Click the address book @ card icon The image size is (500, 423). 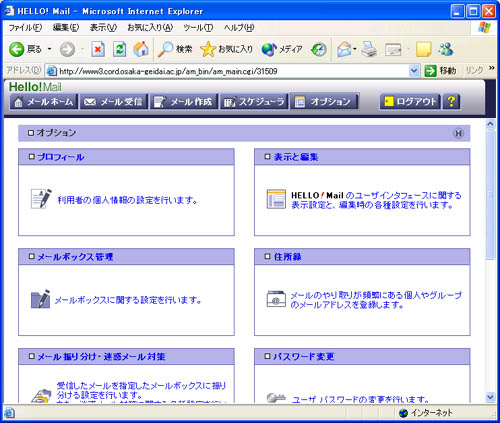tap(276, 299)
